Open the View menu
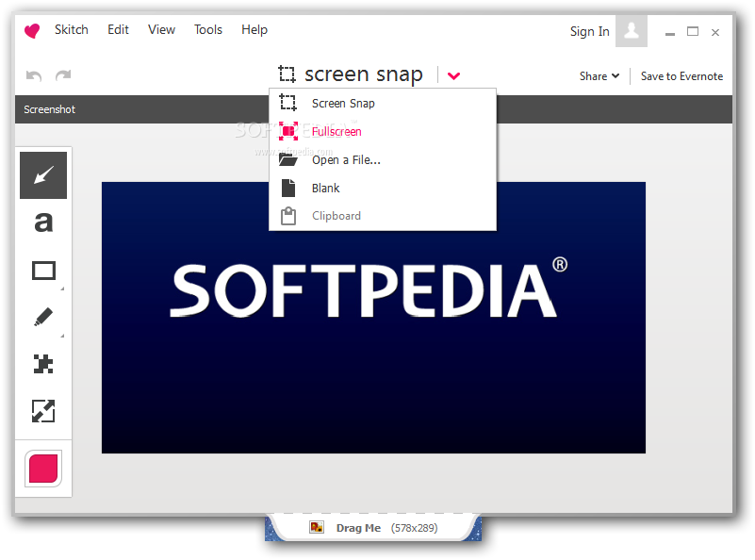 161,30
